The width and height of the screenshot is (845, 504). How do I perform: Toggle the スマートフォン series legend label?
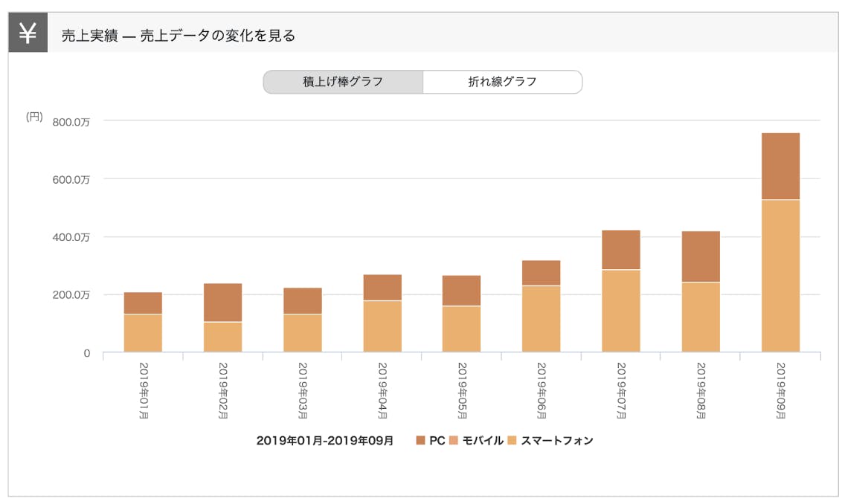coord(556,441)
